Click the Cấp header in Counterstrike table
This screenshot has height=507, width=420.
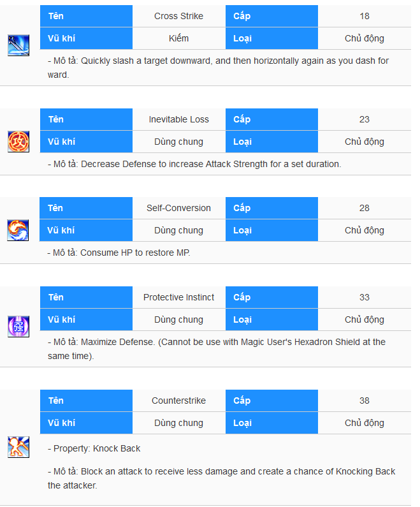[x=272, y=400]
